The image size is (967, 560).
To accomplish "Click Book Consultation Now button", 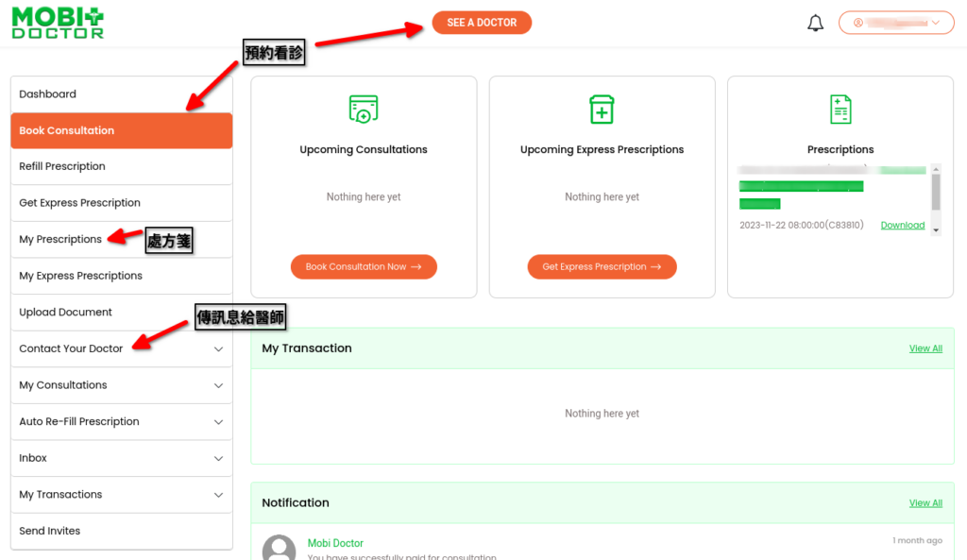I will [364, 267].
